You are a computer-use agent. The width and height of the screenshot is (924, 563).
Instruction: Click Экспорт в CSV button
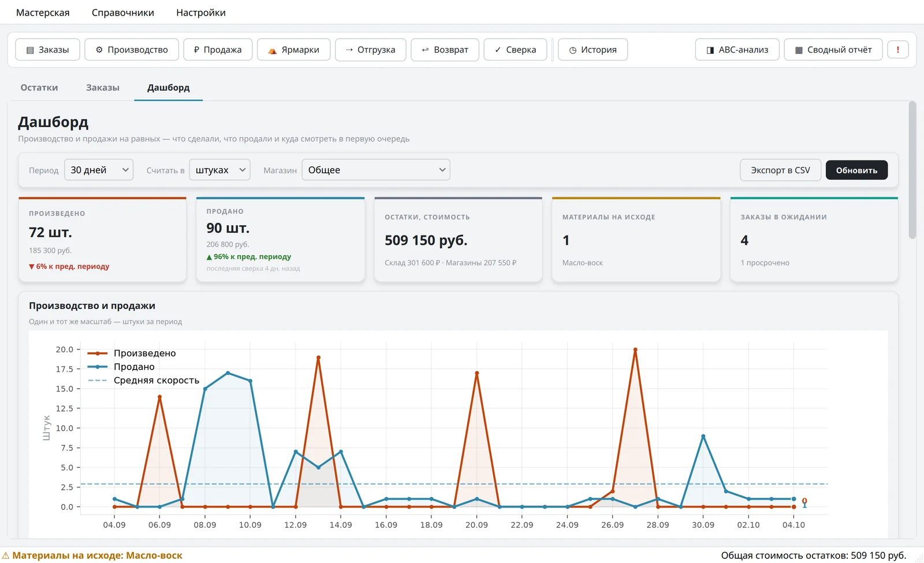(780, 170)
